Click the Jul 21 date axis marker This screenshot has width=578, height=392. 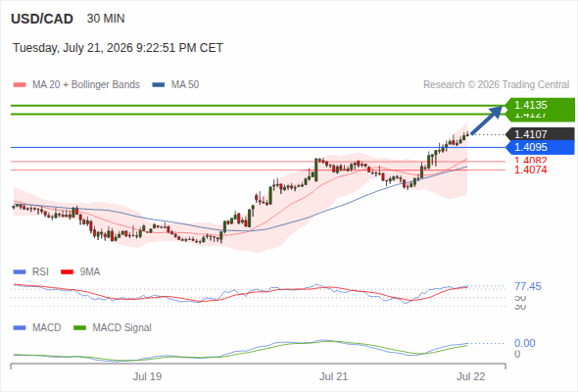click(x=333, y=376)
